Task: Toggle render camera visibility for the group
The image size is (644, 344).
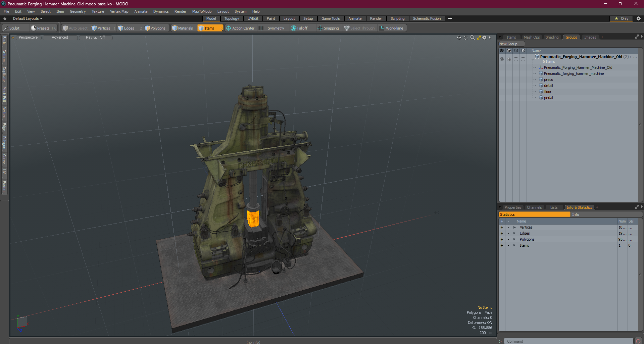Action: [509, 59]
